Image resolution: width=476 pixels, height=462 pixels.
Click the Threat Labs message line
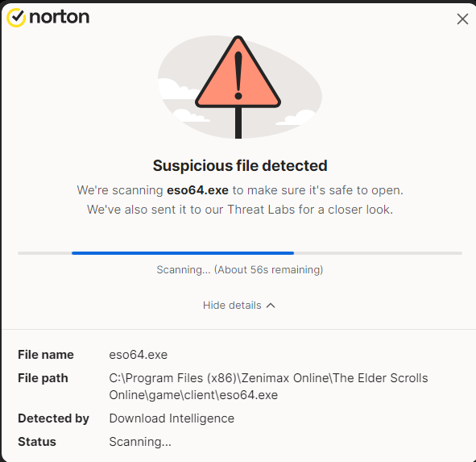[x=240, y=210]
